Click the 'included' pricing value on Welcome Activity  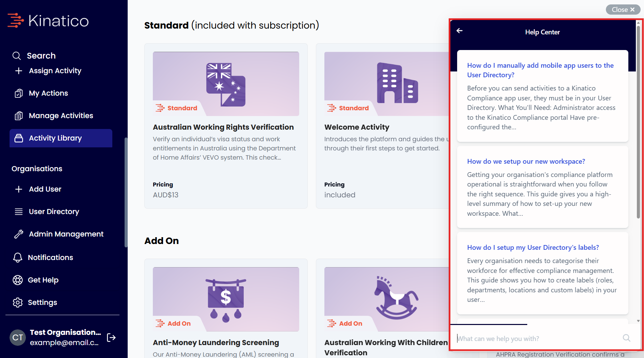340,195
